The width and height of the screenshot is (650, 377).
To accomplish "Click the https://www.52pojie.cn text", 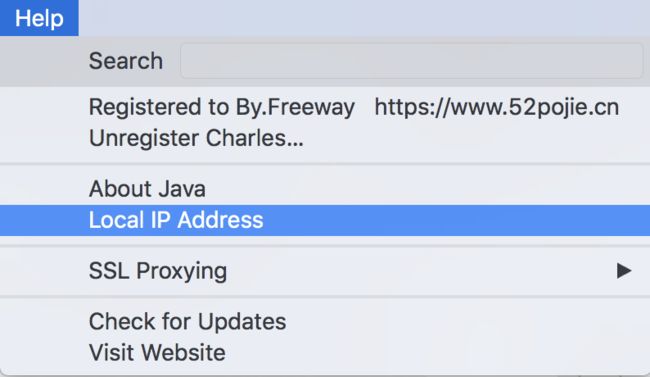I will [497, 107].
